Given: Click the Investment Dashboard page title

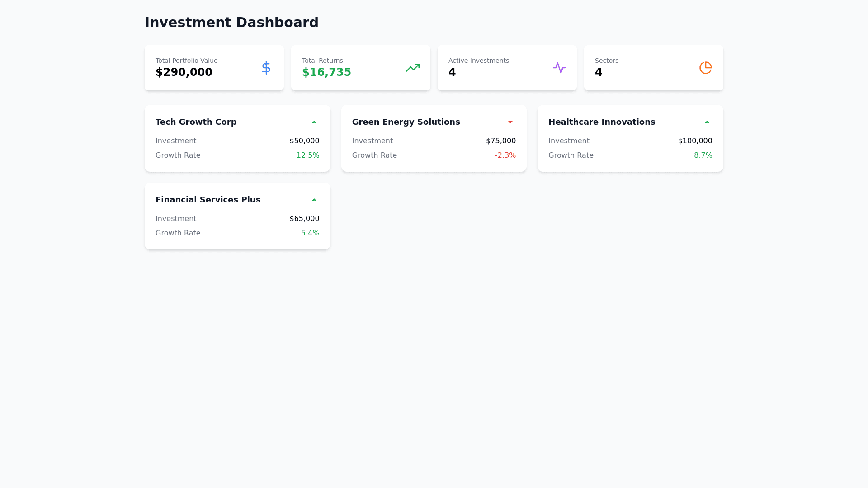Looking at the screenshot, I should click(x=231, y=23).
